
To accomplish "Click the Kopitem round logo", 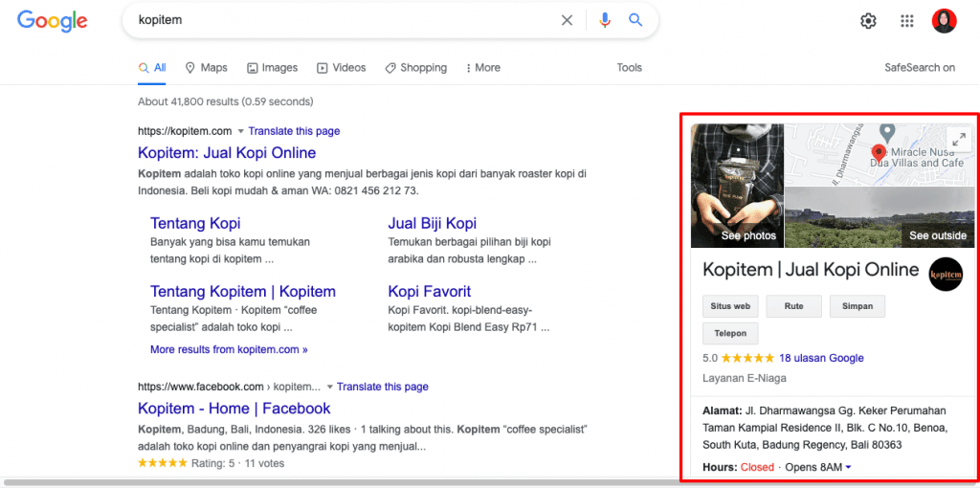I will [x=946, y=274].
